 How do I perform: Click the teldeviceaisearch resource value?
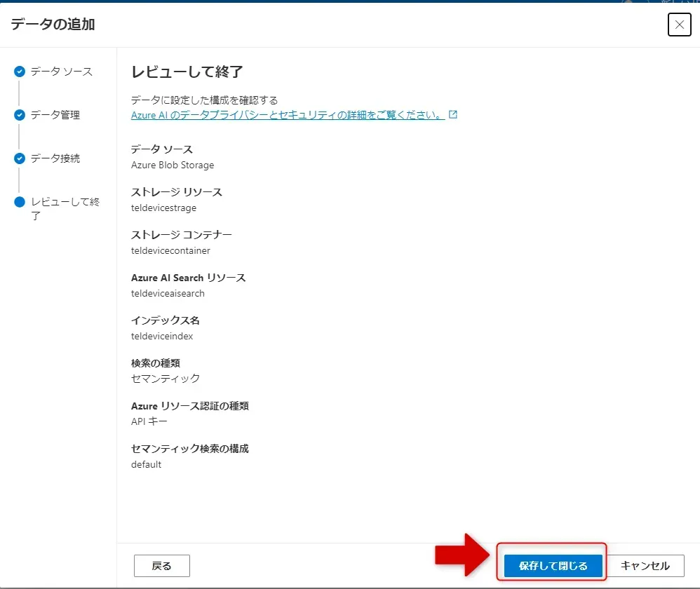tap(168, 293)
